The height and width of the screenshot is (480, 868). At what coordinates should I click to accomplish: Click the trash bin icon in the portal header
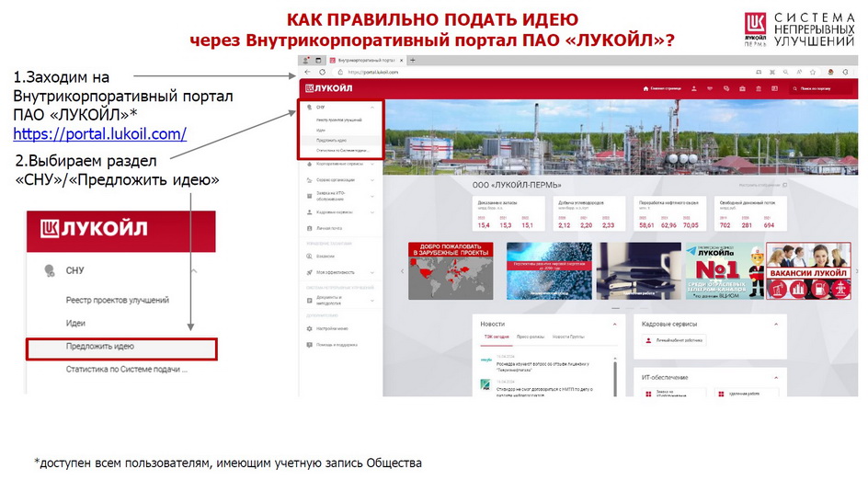click(759, 89)
